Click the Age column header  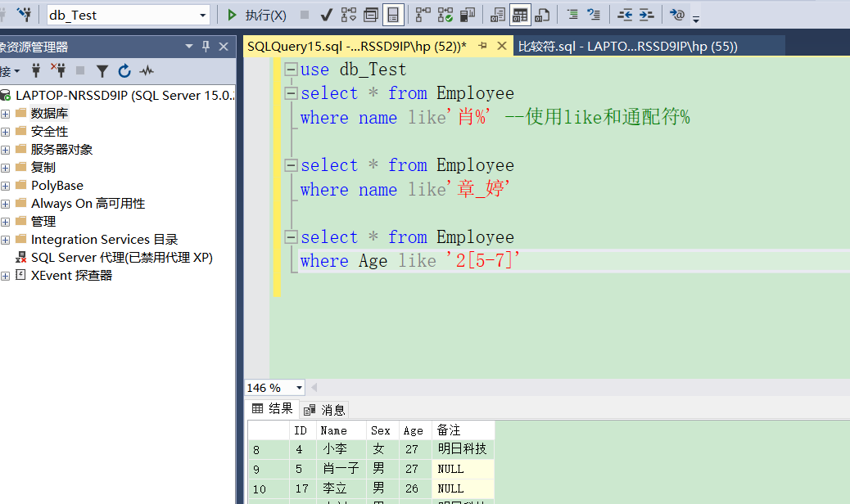click(x=415, y=430)
